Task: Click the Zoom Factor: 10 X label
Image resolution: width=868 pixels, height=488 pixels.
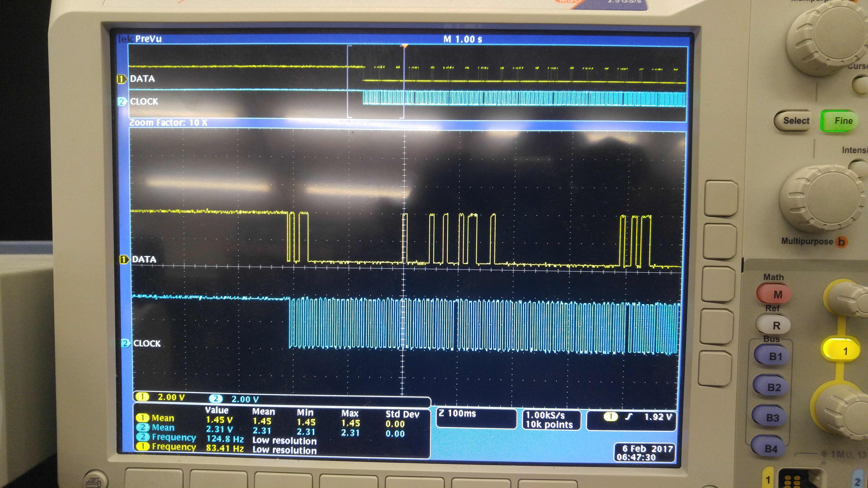Action: (x=168, y=123)
